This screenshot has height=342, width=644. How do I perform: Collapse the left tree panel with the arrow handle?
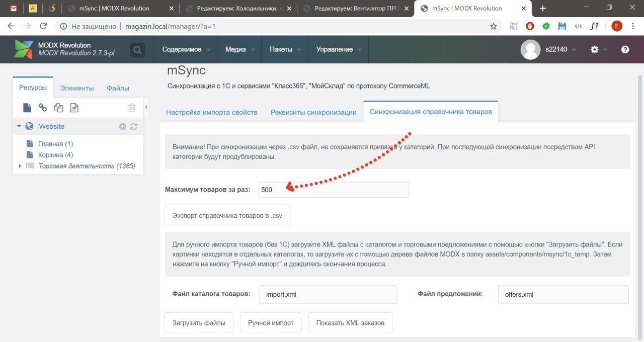(x=146, y=107)
